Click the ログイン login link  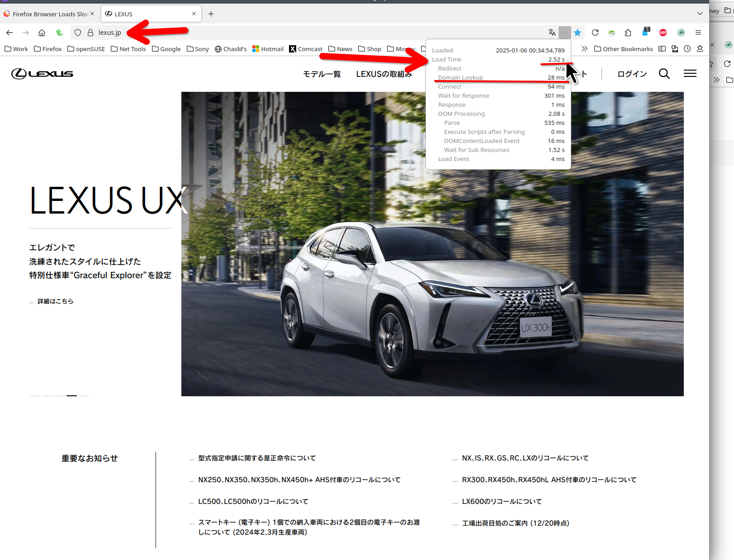pyautogui.click(x=632, y=74)
